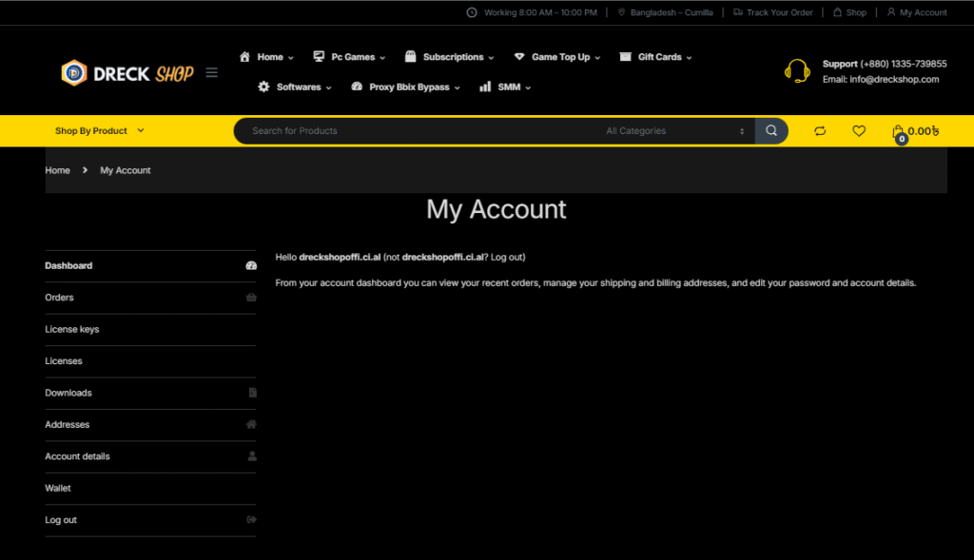Expand the Softwares dropdown chevron
The image size is (974, 560).
tap(328, 88)
